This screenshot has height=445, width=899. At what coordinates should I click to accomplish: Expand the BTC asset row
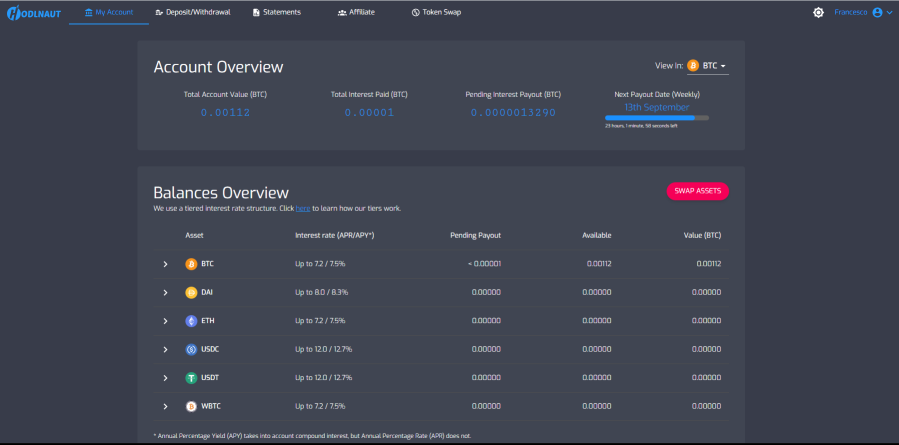165,264
